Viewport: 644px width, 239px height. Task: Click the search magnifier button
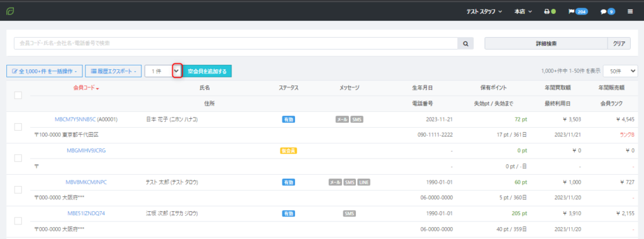466,43
